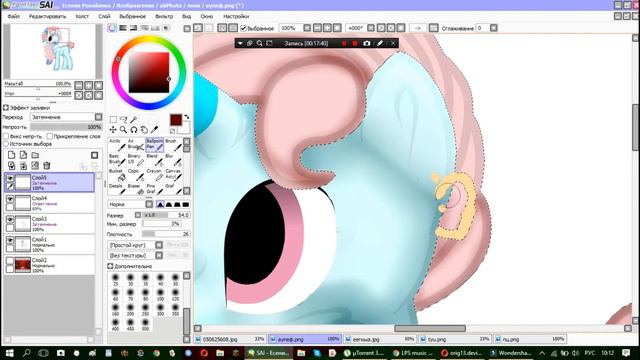The image size is (640, 360).
Task: Choose the Blur tool
Action: (x=173, y=160)
